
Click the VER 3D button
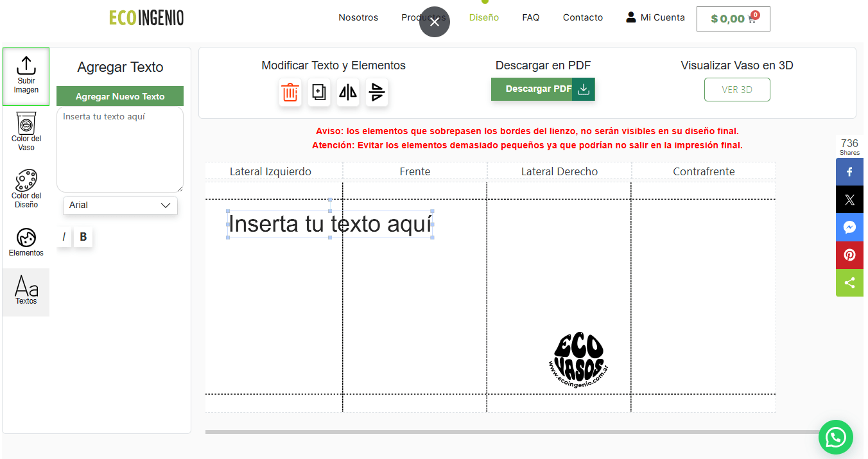pos(736,90)
